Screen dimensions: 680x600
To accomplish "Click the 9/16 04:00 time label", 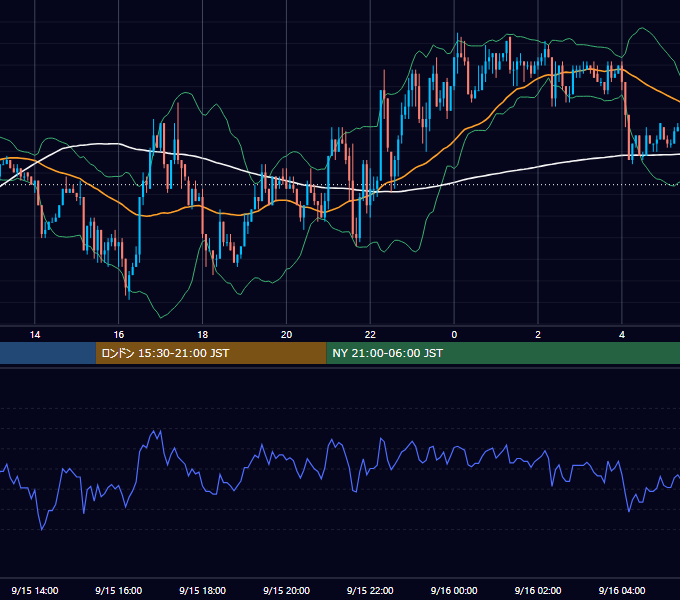I will pyautogui.click(x=622, y=590).
